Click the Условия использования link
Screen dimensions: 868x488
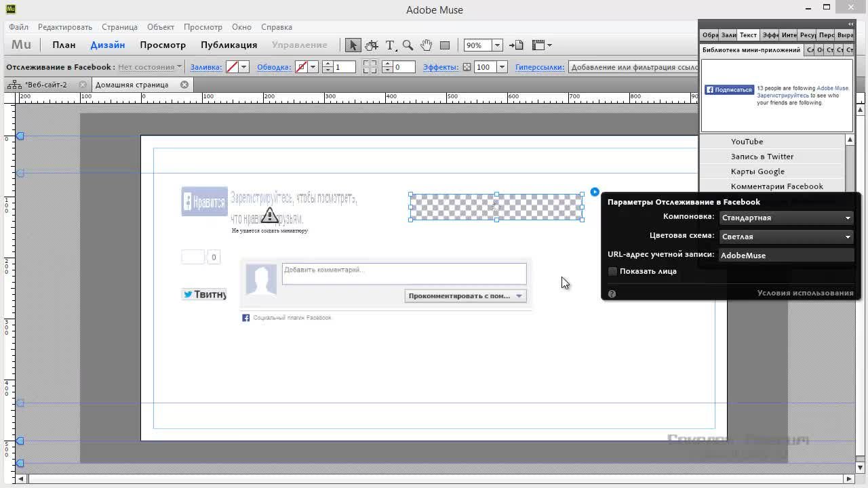[806, 293]
